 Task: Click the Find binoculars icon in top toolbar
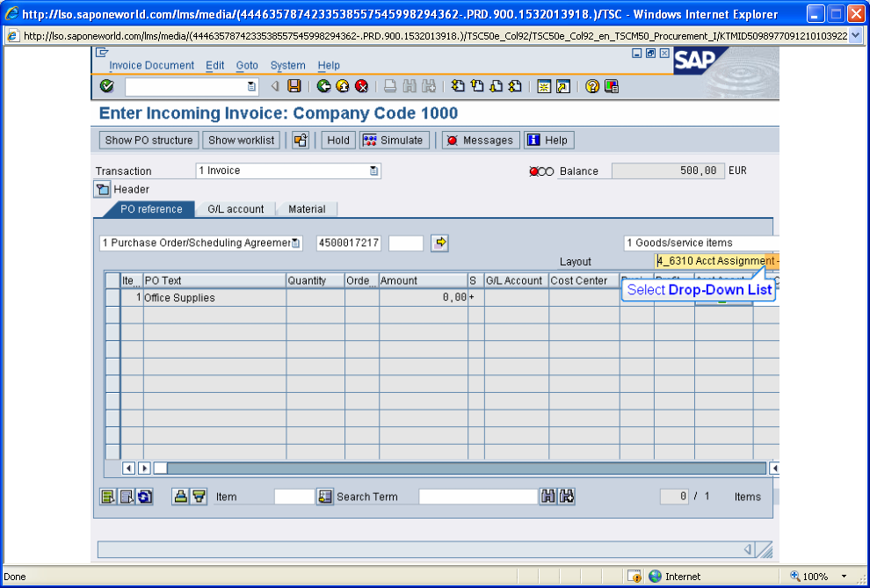[410, 86]
